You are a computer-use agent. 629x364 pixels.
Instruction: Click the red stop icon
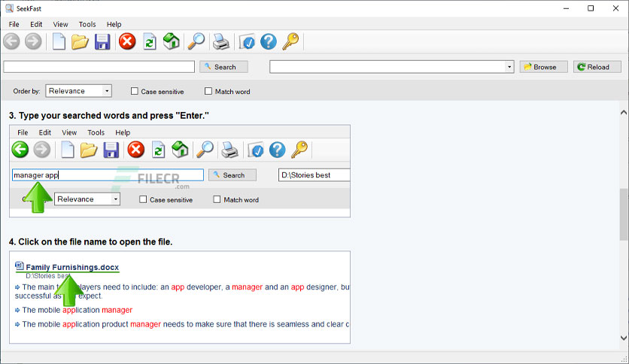pos(127,41)
